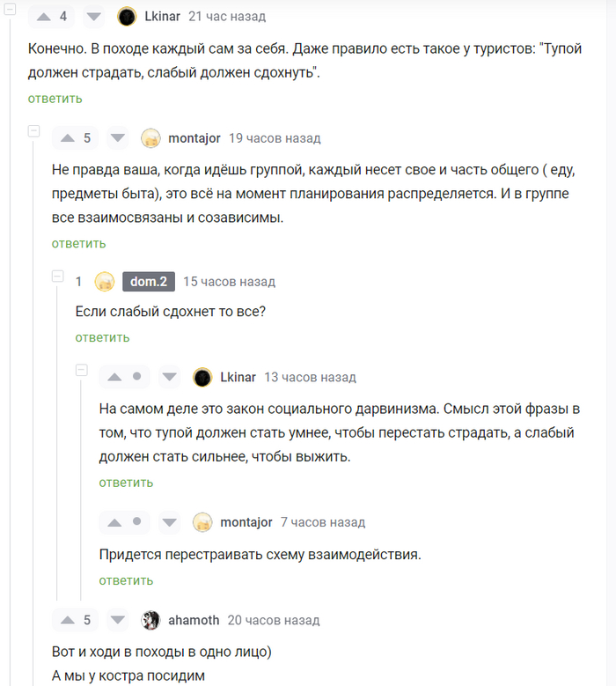Reply to dom.2's question

102,337
